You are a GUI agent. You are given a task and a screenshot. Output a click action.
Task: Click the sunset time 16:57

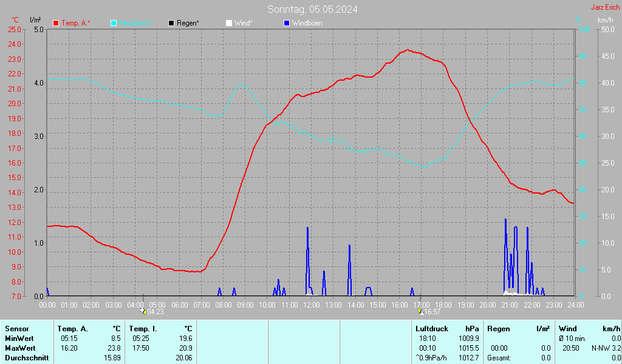click(432, 312)
